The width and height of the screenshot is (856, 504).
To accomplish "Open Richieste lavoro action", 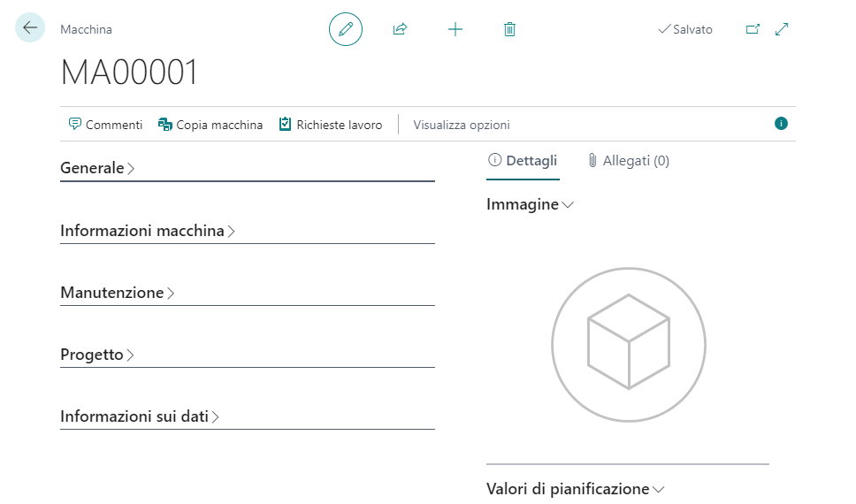I will [331, 125].
